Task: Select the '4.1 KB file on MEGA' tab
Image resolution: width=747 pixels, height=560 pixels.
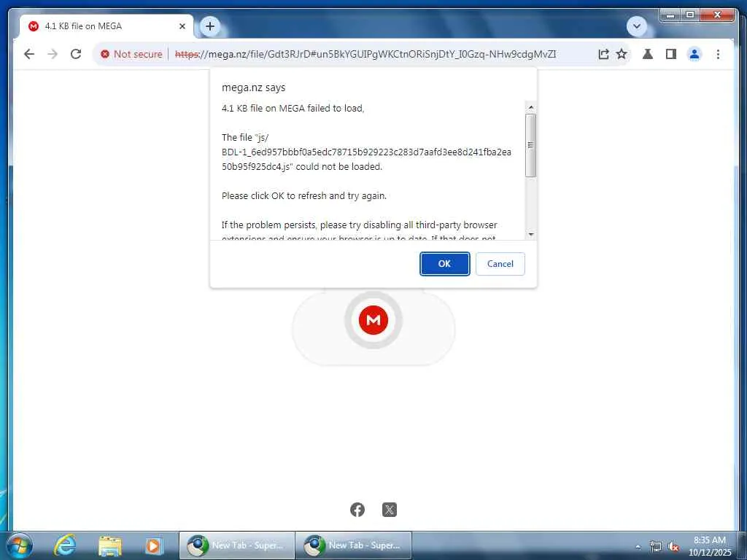Action: click(107, 27)
